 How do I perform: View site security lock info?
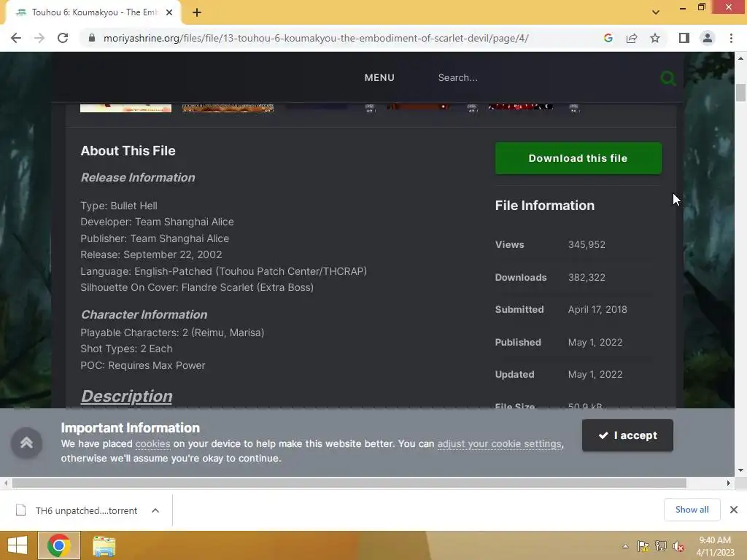tap(92, 38)
